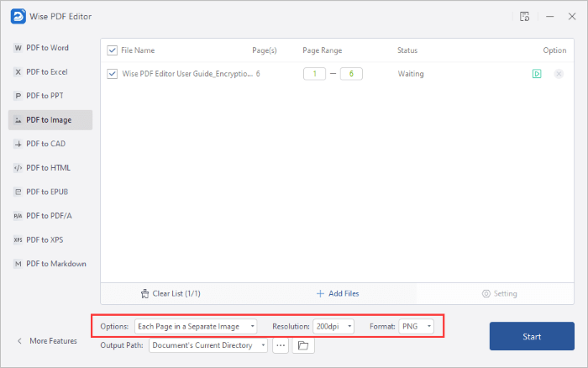The width and height of the screenshot is (588, 368).
Task: Click the X icon for PDF to Excel
Action: point(18,72)
